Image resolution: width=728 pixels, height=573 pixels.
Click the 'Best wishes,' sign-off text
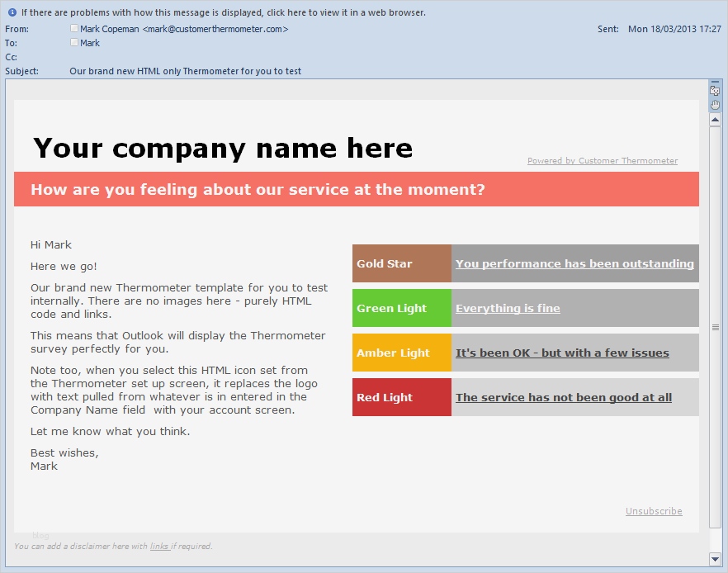64,452
